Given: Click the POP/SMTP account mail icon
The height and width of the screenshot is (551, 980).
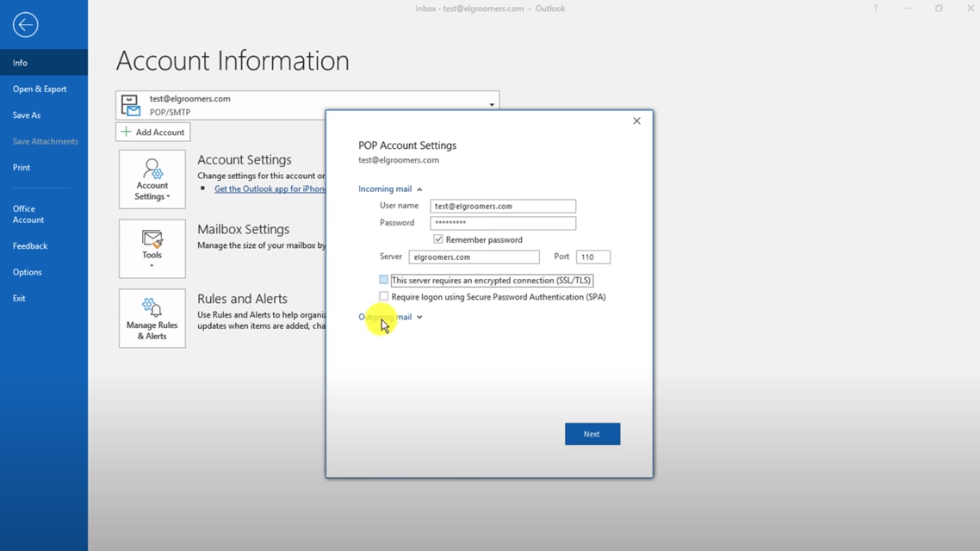Looking at the screenshot, I should pos(131,105).
